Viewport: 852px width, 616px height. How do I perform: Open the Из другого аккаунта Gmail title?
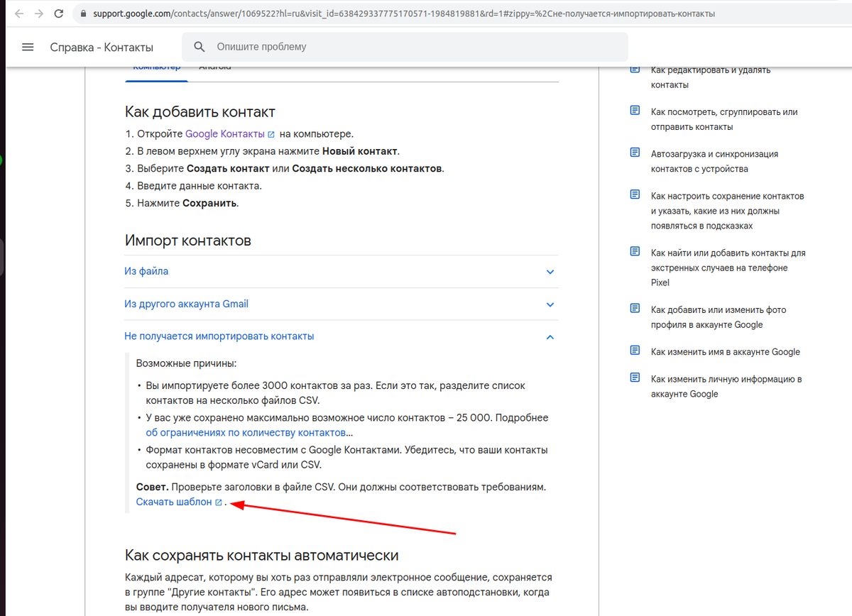click(x=186, y=304)
